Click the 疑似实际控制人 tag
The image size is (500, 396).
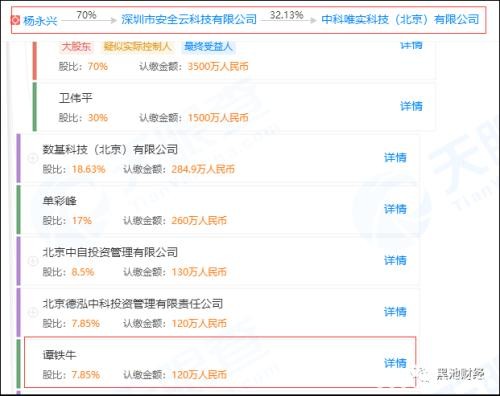(137, 46)
